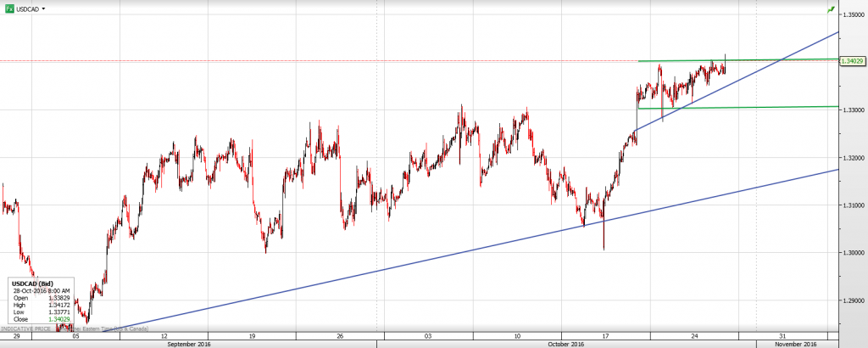Screen dimensions: 868x348
Task: Select the long blue rising trendline
Action: click(x=424, y=252)
